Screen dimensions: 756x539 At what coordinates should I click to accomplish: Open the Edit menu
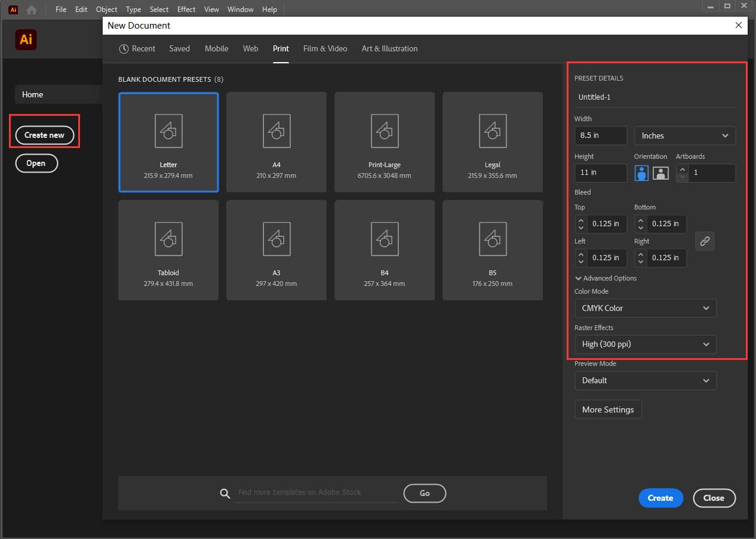coord(81,10)
